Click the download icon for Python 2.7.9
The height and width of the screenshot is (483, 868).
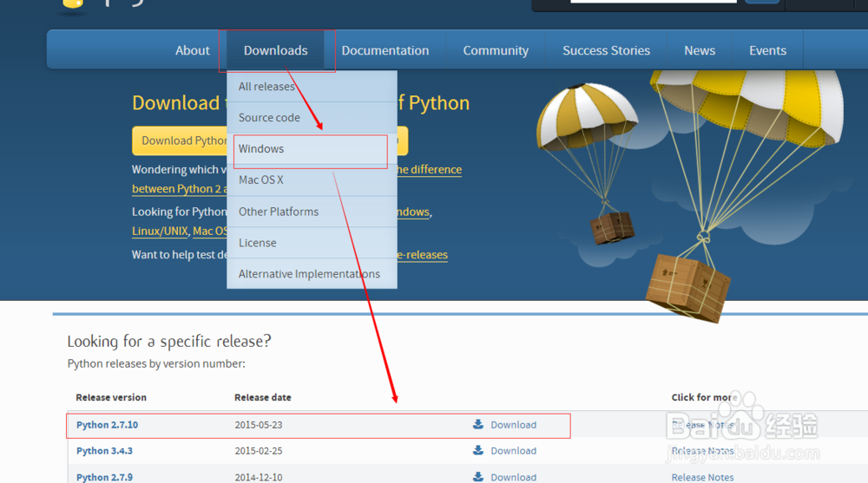tap(478, 476)
